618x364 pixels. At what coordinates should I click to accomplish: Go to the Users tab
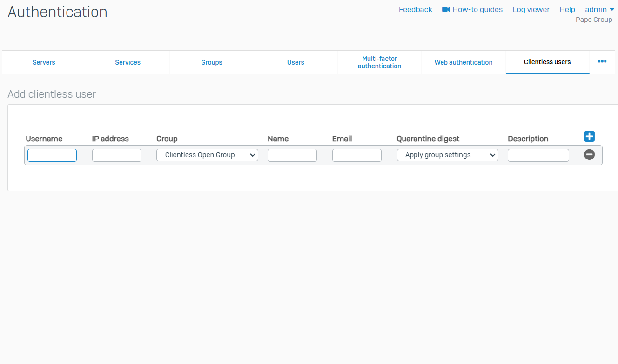tap(296, 62)
